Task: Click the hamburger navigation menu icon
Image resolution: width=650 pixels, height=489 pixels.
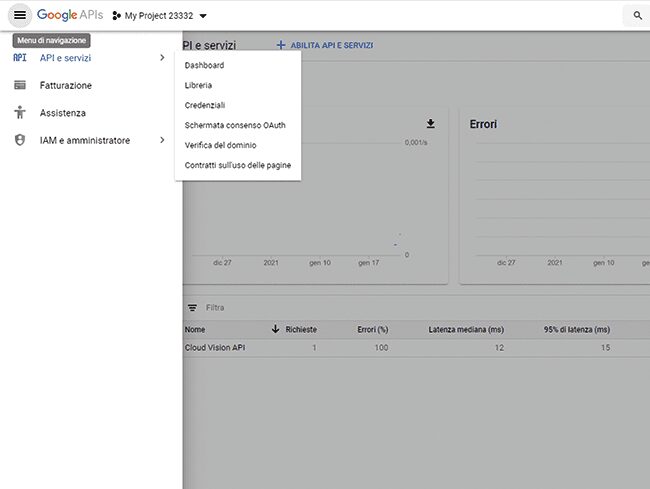Action: 20,15
